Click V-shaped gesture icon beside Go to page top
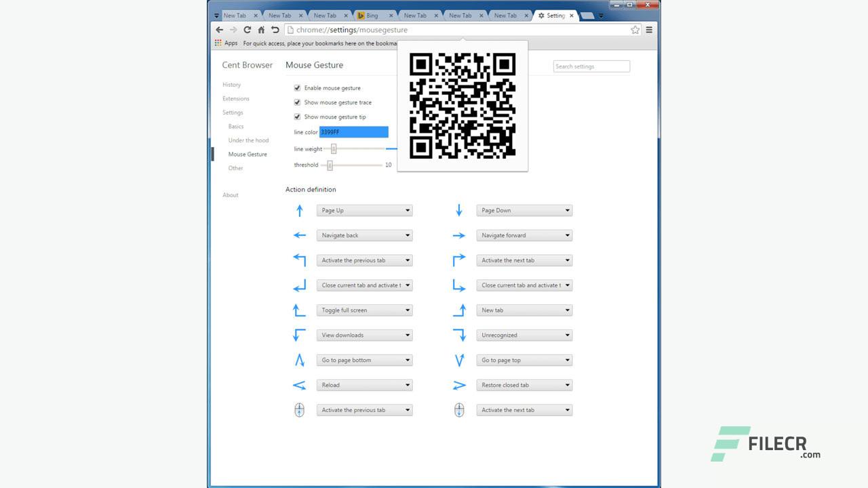This screenshot has width=868, height=488. [x=459, y=360]
